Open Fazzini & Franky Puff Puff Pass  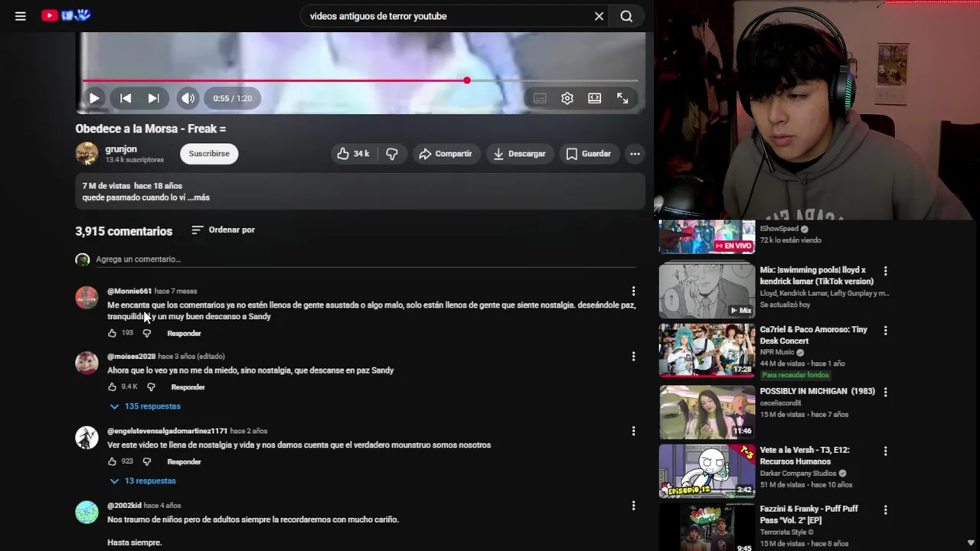[808, 514]
